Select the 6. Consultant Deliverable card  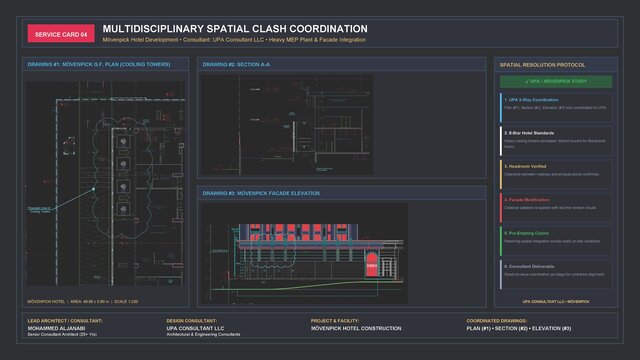[556, 275]
